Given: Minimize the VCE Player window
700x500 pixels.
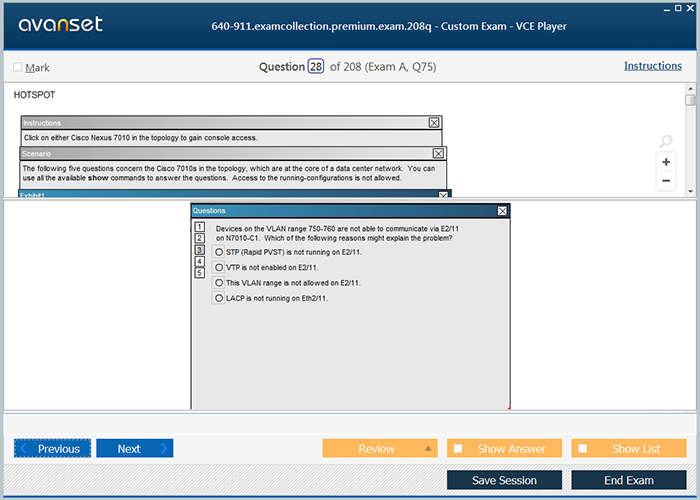Looking at the screenshot, I should pyautogui.click(x=667, y=9).
